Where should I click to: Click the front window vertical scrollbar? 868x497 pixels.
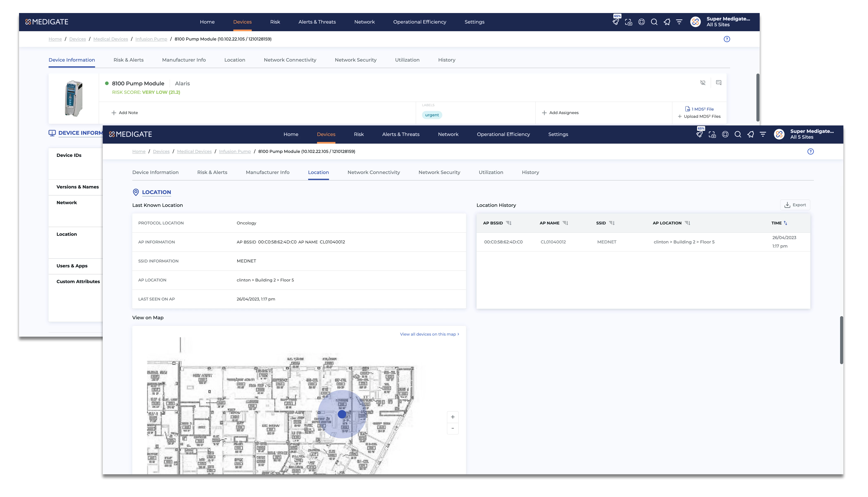tap(841, 340)
